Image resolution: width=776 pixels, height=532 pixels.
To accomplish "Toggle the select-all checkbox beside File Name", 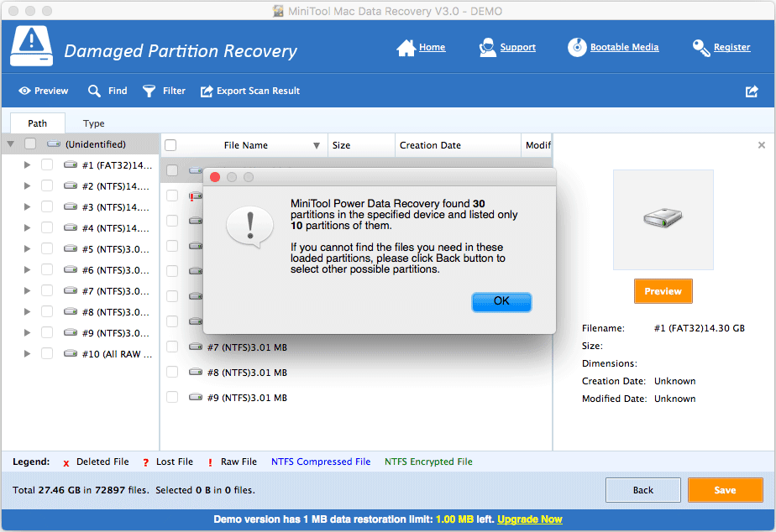I will tap(170, 145).
